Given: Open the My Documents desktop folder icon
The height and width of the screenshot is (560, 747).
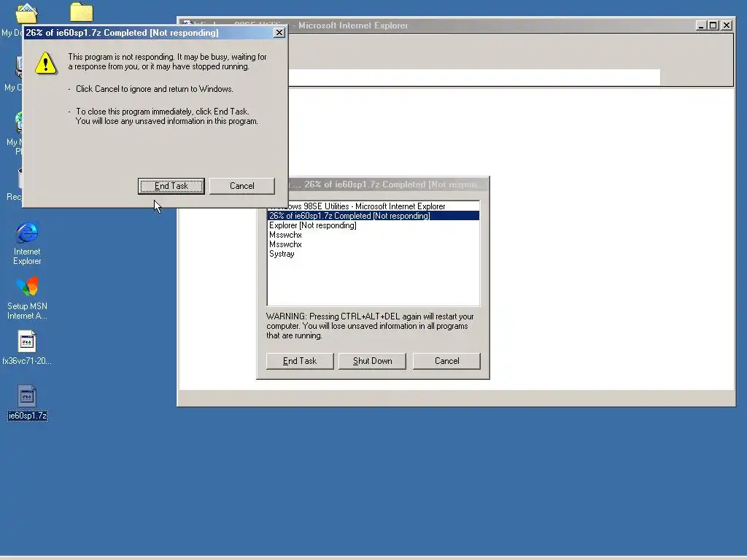Looking at the screenshot, I should [27, 13].
